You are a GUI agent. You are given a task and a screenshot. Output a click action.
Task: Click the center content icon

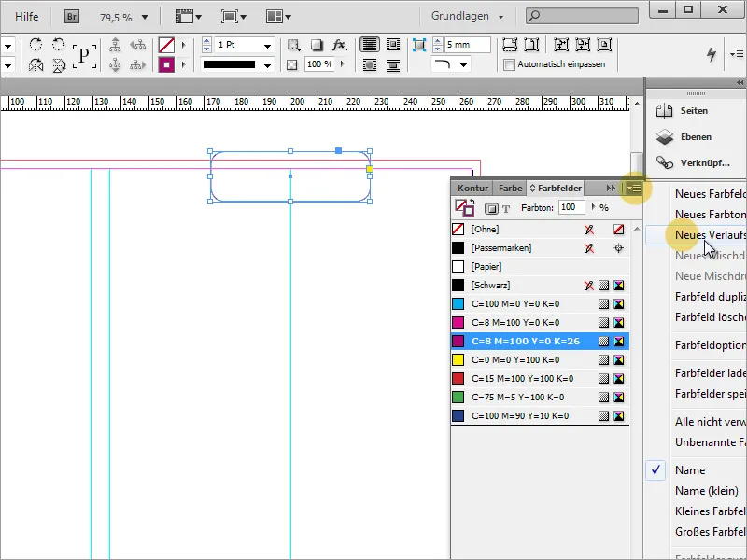coord(604,45)
